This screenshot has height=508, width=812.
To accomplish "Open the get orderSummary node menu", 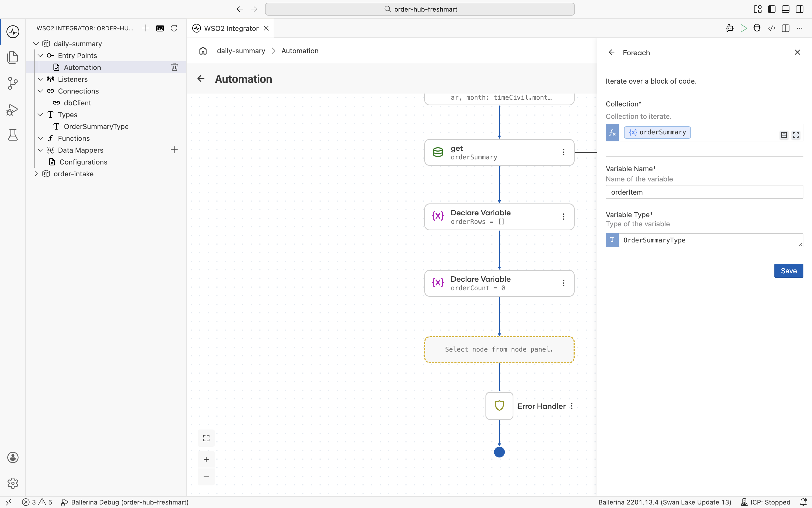I will (563, 152).
